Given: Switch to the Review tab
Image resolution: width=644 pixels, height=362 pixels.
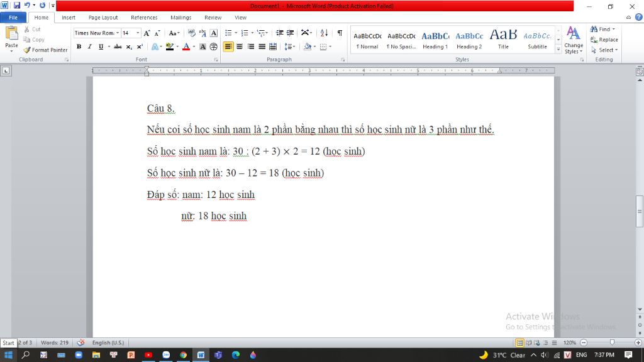Looking at the screenshot, I should 213,17.
